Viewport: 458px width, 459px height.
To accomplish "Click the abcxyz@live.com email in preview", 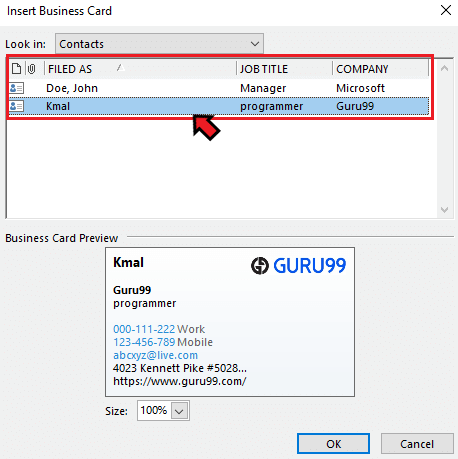I will (x=155, y=355).
